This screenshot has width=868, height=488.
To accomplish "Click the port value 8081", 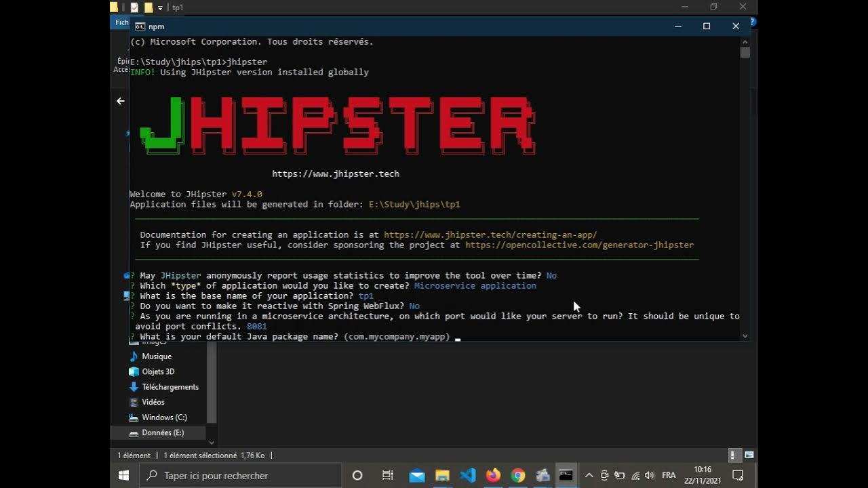I will [257, 327].
